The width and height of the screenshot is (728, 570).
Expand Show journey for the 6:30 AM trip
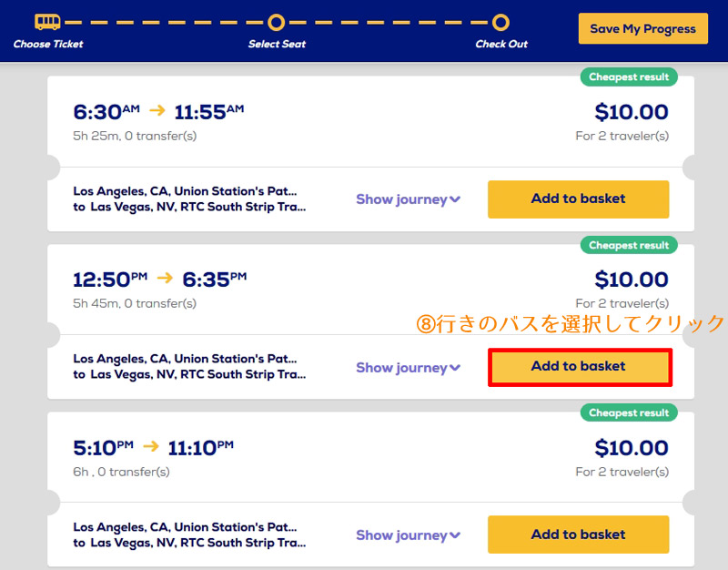(x=408, y=199)
